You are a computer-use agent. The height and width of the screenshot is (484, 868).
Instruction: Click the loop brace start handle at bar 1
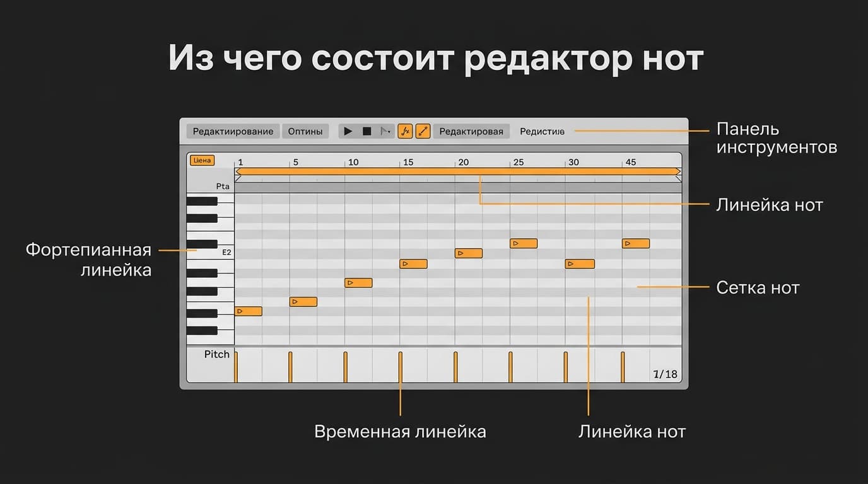(x=238, y=171)
